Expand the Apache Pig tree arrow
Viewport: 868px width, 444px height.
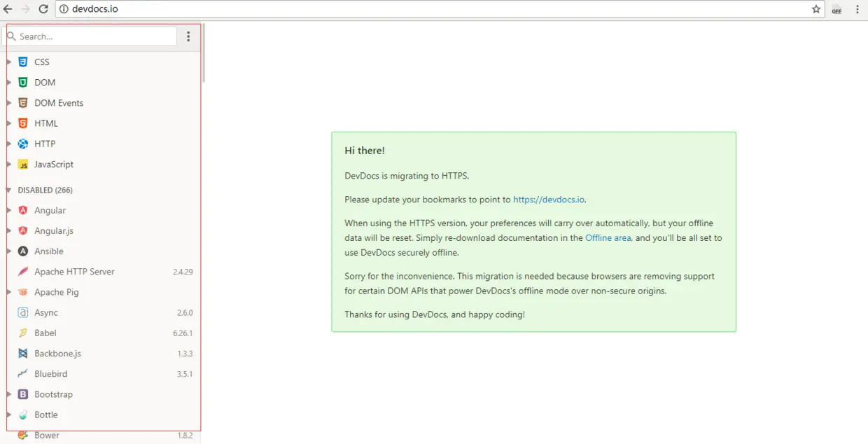[x=8, y=292]
